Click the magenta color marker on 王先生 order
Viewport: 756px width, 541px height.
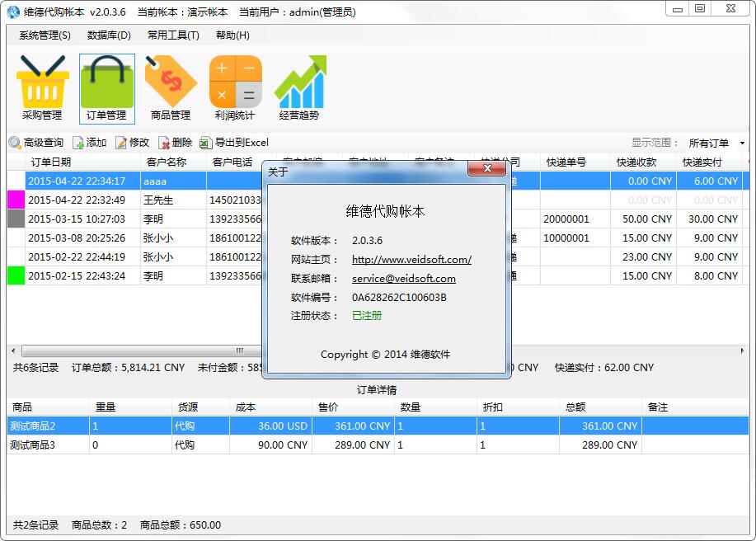pos(16,200)
